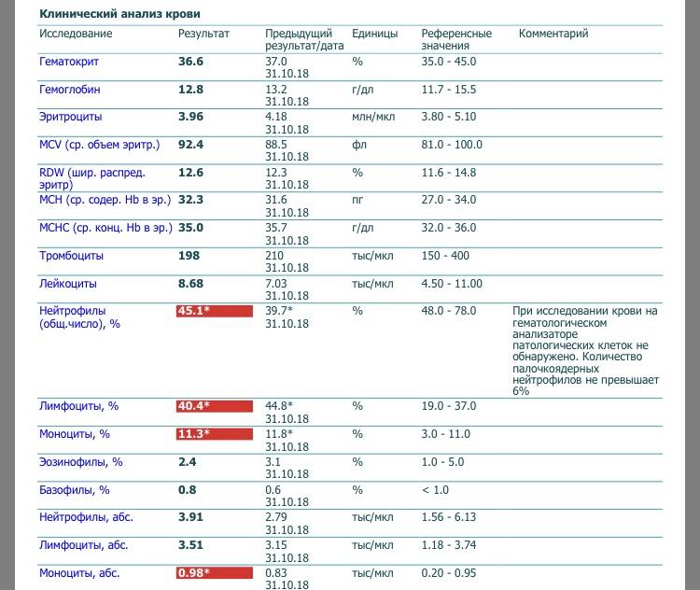Image resolution: width=700 pixels, height=590 pixels.
Task: Click the Предыдущий результат/дата column header
Action: tap(304, 40)
